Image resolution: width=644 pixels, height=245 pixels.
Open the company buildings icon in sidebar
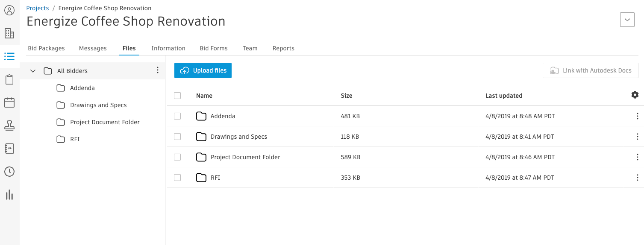pos(9,33)
